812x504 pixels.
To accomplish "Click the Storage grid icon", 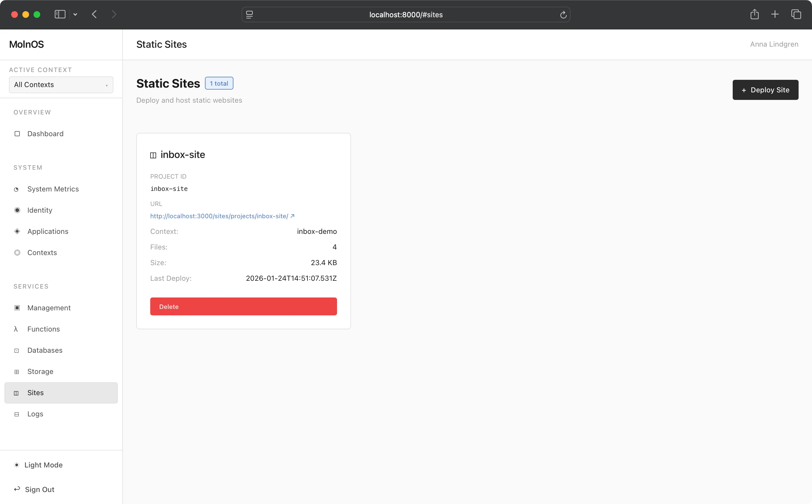I will pyautogui.click(x=17, y=372).
